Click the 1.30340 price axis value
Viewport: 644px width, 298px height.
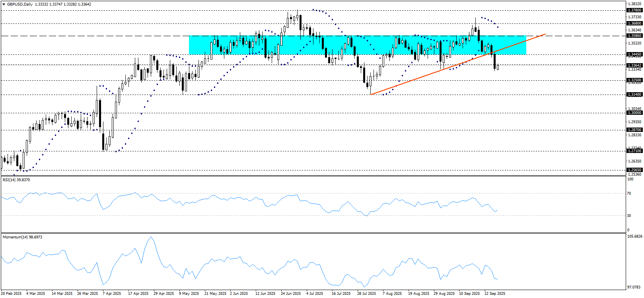click(x=635, y=108)
